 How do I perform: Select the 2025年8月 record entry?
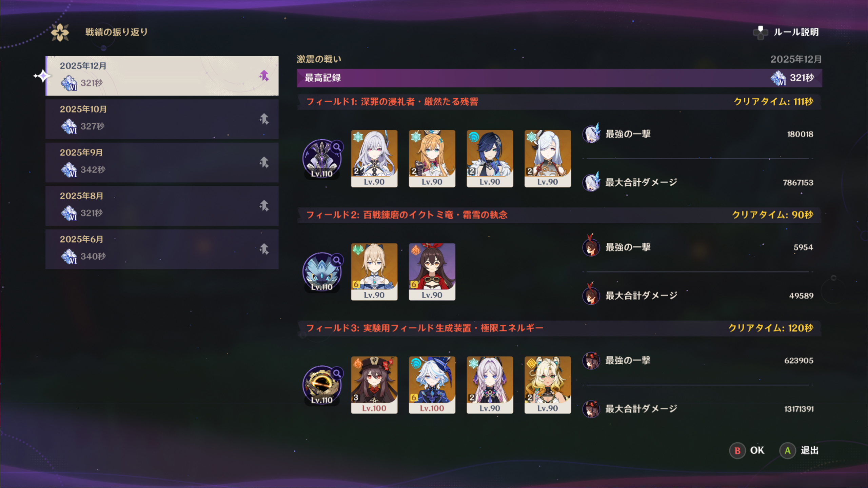click(162, 206)
